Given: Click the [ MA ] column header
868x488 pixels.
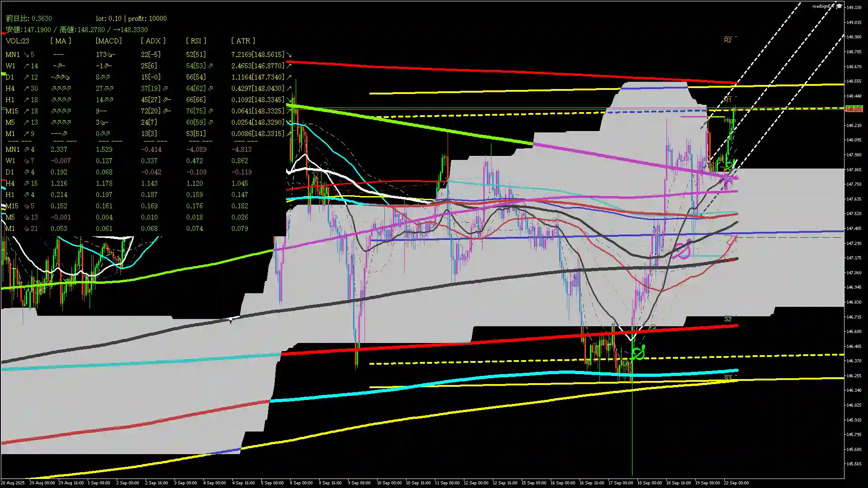Looking at the screenshot, I should [x=61, y=41].
